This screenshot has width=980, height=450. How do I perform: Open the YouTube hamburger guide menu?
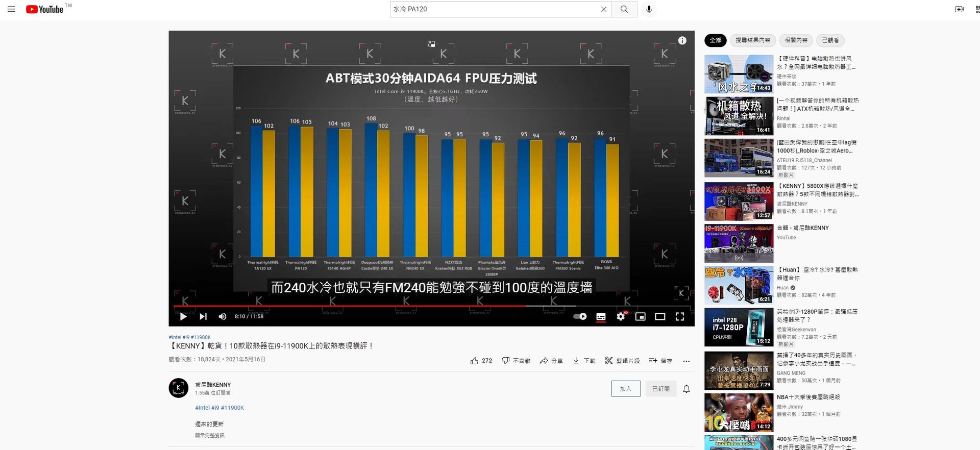pos(11,9)
